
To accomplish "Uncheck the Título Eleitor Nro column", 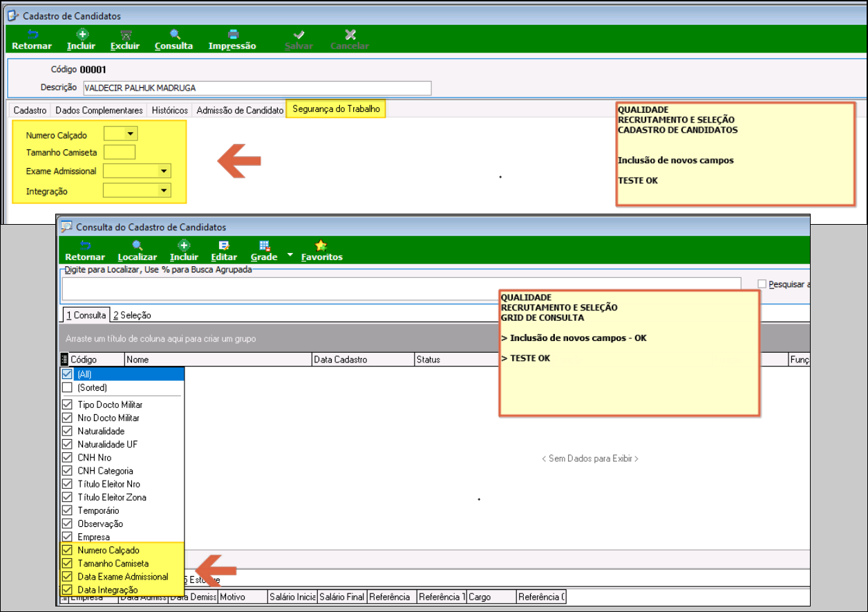I will click(67, 484).
